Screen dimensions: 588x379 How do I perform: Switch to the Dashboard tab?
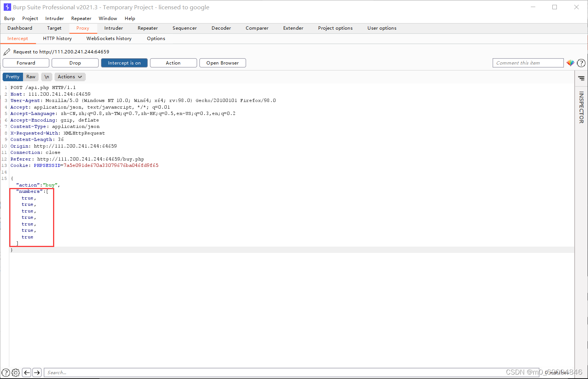[x=20, y=28]
